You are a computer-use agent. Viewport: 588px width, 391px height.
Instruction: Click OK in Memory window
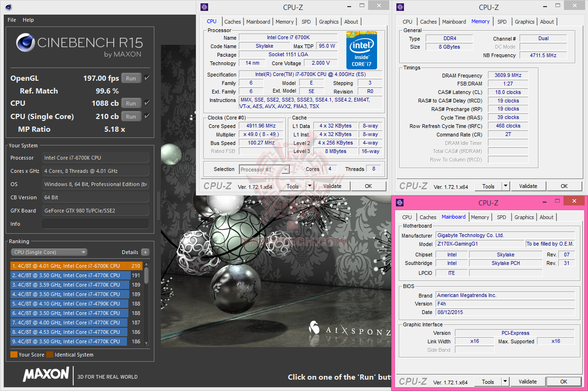[x=564, y=186]
